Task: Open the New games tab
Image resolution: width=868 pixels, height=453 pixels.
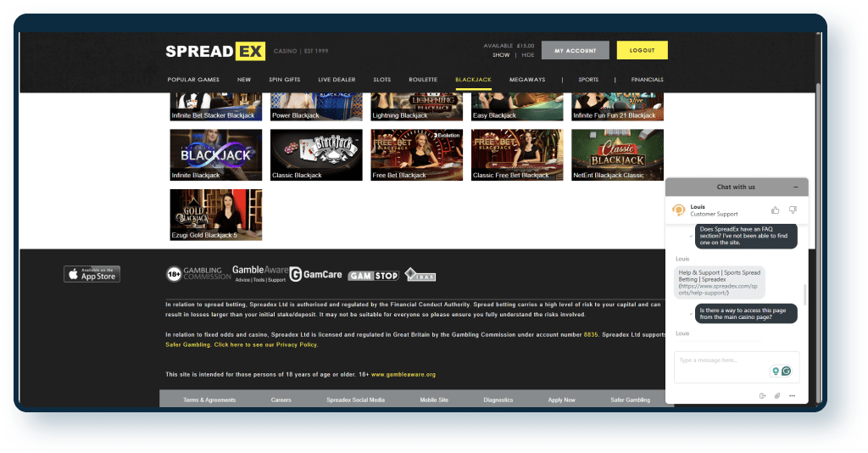Action: pyautogui.click(x=244, y=80)
